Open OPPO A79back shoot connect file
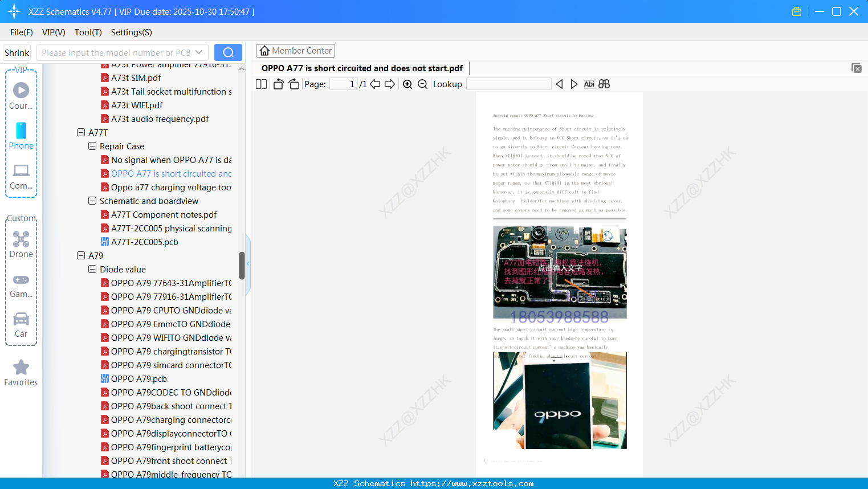 (166, 406)
